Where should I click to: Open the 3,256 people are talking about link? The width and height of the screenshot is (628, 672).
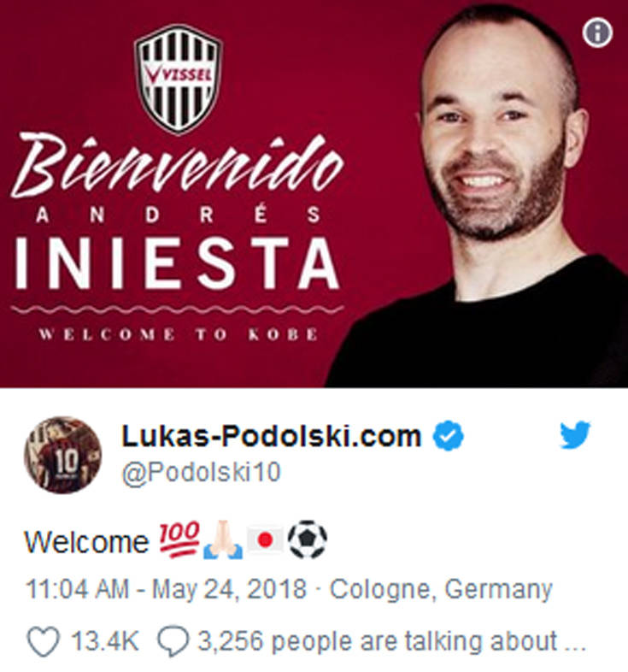point(391,641)
